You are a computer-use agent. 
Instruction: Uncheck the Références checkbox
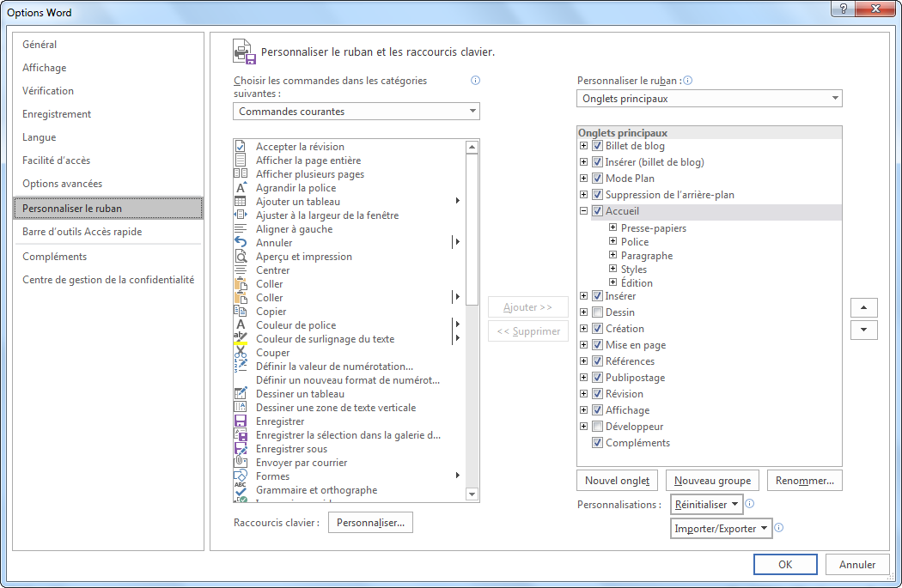click(597, 361)
